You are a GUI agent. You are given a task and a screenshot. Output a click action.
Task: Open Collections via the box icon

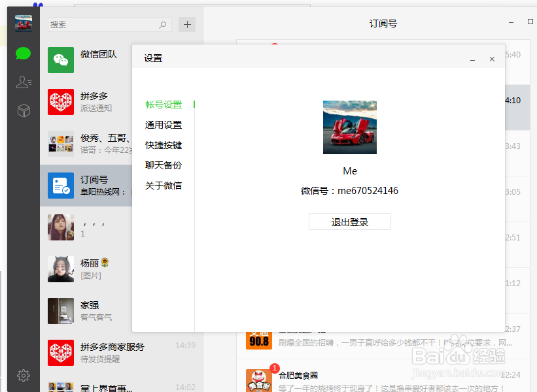pyautogui.click(x=23, y=110)
